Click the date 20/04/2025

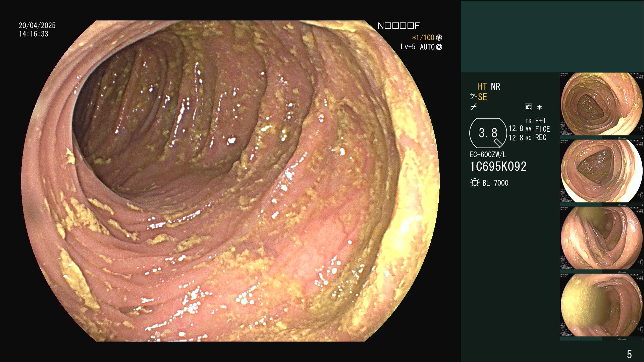pyautogui.click(x=37, y=25)
